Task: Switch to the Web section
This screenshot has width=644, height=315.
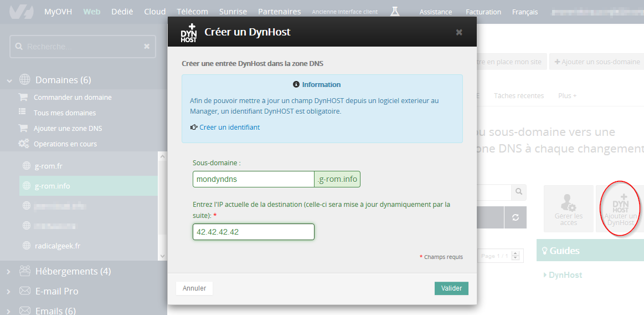Action: (x=91, y=12)
